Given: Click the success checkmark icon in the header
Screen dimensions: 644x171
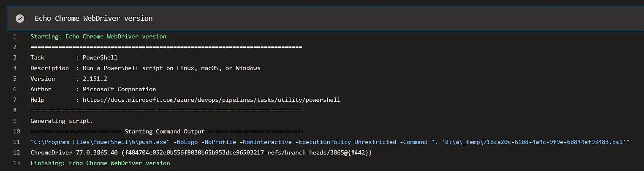Looking at the screenshot, I should 19,19.
